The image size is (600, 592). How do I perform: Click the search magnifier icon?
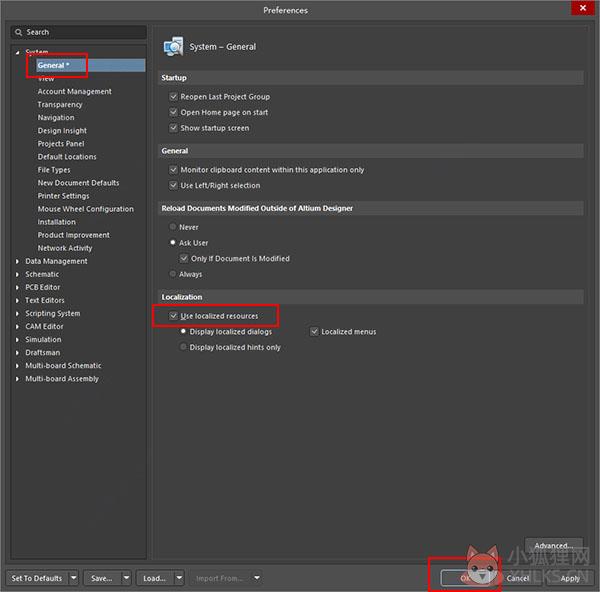click(x=18, y=32)
